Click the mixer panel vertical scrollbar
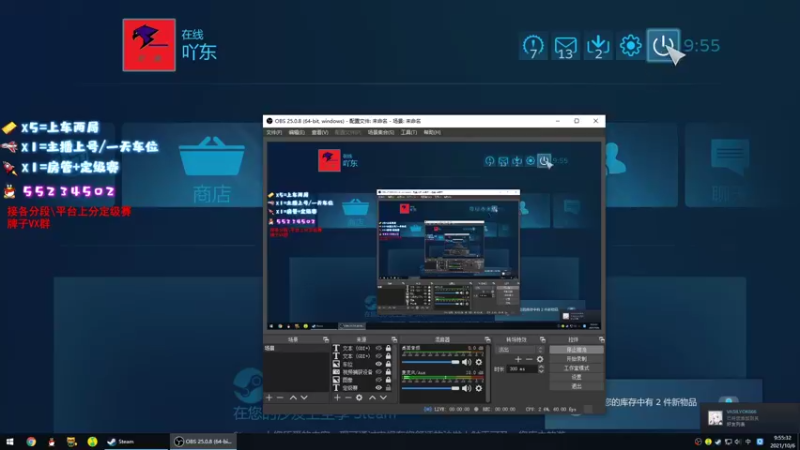This screenshot has width=800, height=450. click(x=488, y=373)
